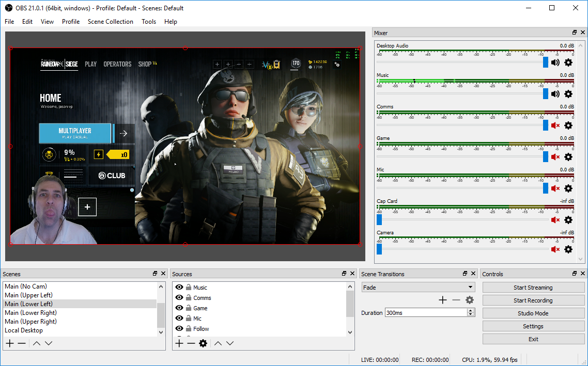Move selected source up
This screenshot has width=588, height=366.
218,343
